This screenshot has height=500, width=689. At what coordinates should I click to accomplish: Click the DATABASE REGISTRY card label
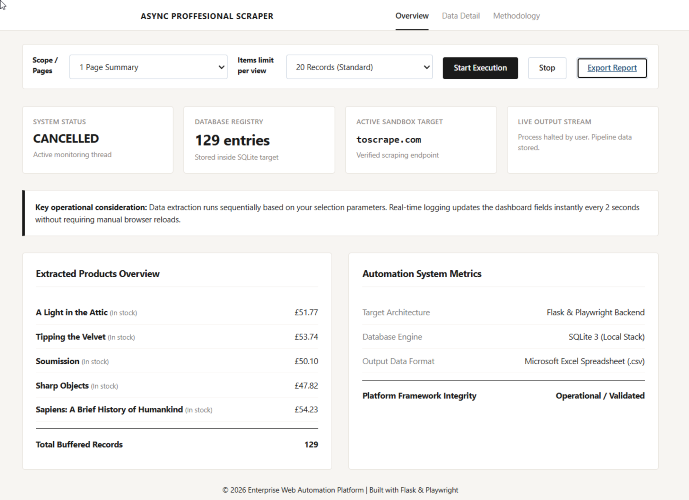click(229, 122)
